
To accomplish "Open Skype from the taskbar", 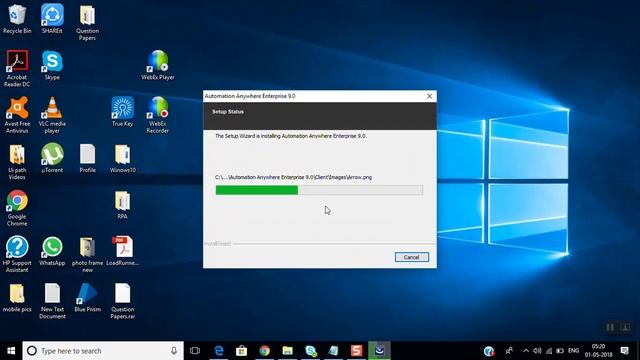I will point(311,351).
